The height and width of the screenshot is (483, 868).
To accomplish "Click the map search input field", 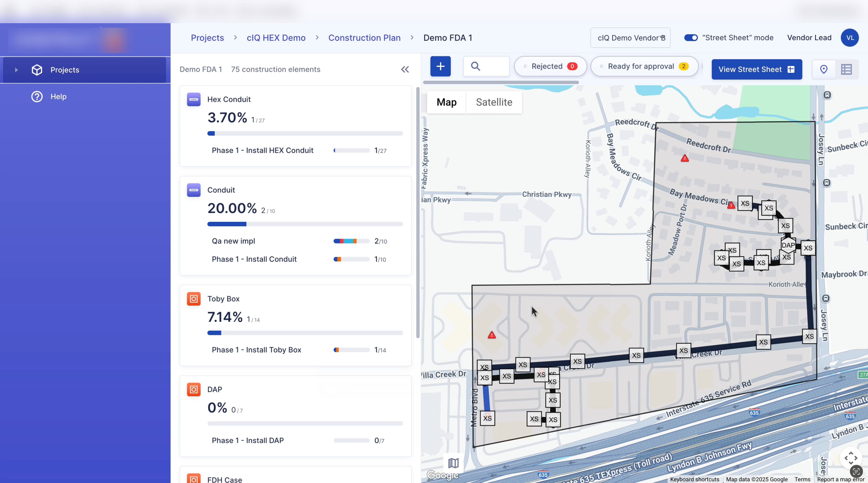I will coord(486,66).
